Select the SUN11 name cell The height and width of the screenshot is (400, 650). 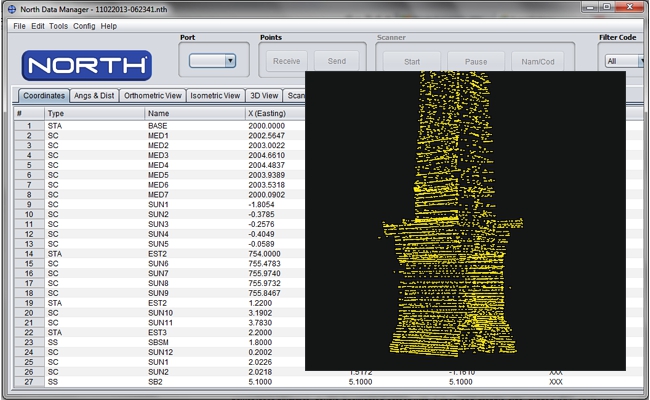click(195, 323)
